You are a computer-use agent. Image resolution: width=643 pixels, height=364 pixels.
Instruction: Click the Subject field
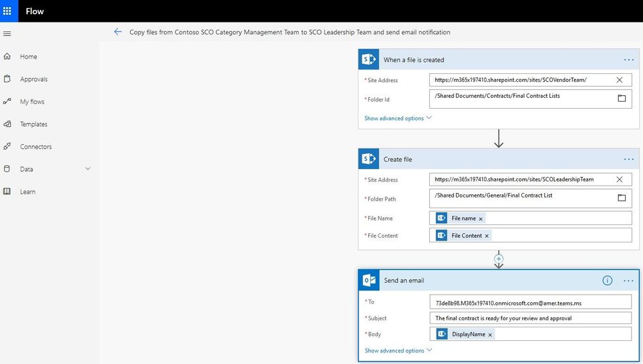(x=530, y=318)
